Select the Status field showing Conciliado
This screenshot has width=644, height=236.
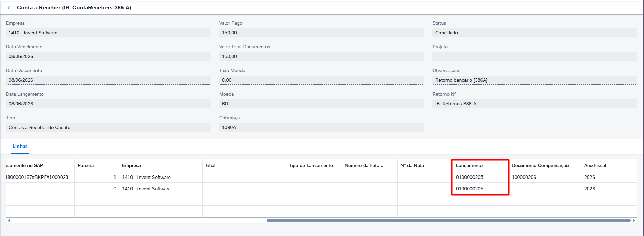point(535,33)
